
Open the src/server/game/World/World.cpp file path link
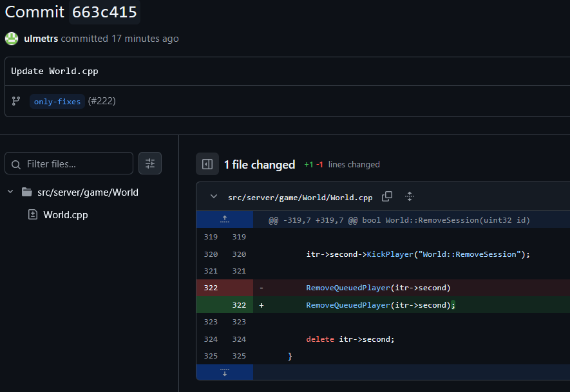(x=300, y=197)
